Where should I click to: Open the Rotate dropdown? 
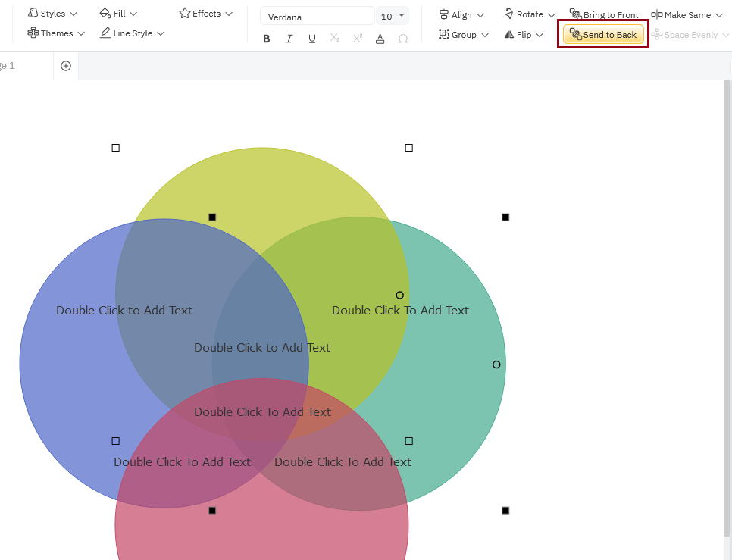click(x=529, y=14)
